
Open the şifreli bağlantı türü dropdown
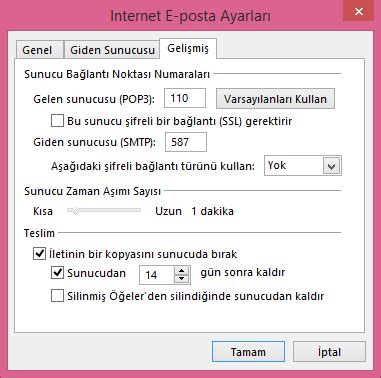coord(303,165)
